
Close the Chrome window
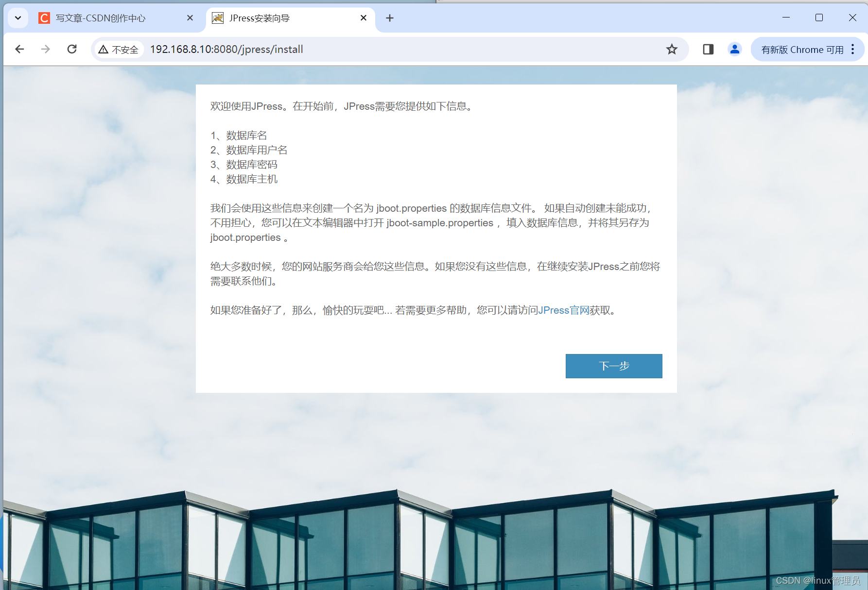pyautogui.click(x=852, y=17)
